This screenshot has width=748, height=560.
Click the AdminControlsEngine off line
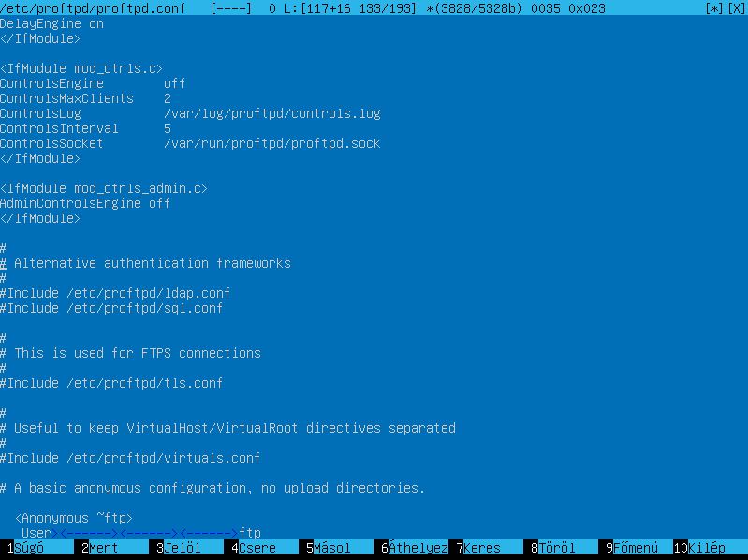[85, 203]
